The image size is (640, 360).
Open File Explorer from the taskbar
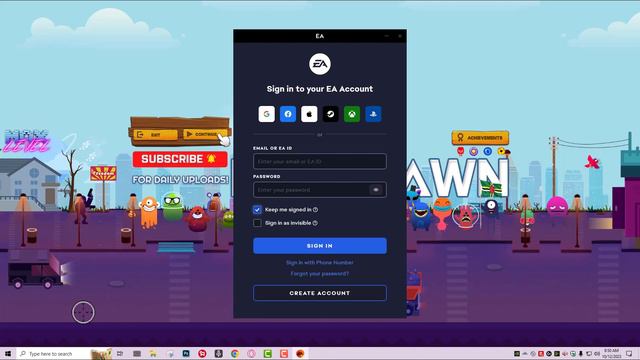(153, 354)
